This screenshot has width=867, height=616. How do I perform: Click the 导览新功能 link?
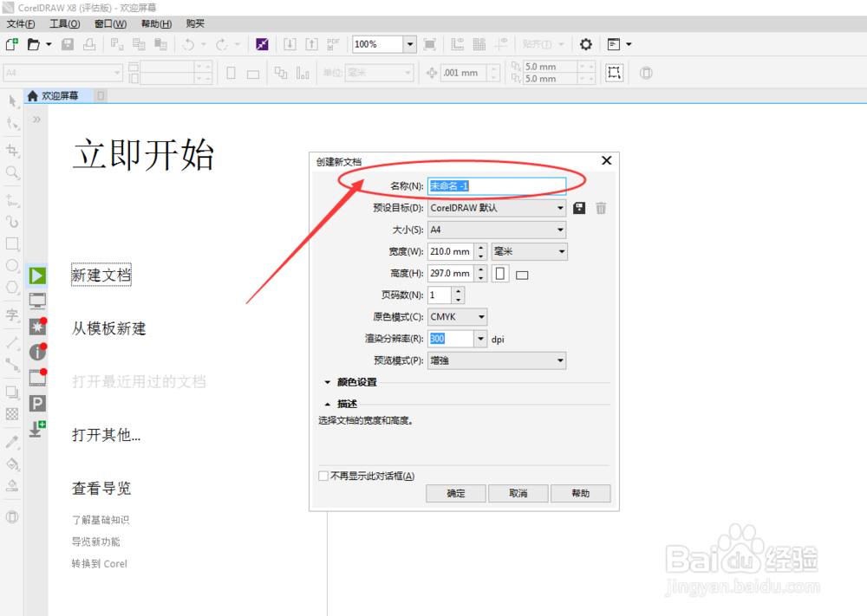pyautogui.click(x=95, y=542)
